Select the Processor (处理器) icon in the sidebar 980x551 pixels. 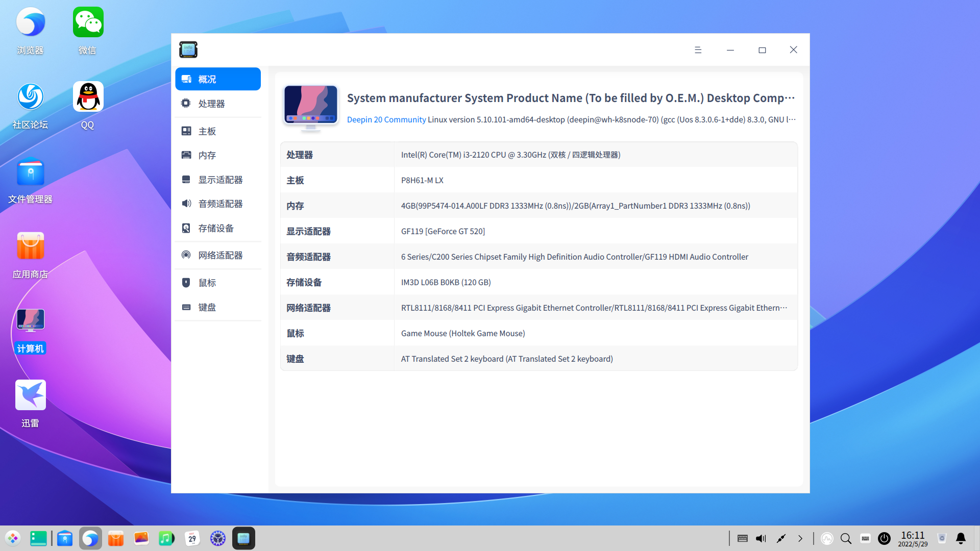(x=186, y=103)
